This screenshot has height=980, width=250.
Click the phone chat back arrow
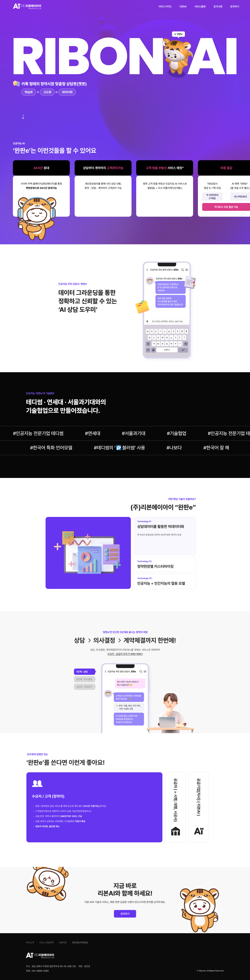pyautogui.click(x=147, y=270)
